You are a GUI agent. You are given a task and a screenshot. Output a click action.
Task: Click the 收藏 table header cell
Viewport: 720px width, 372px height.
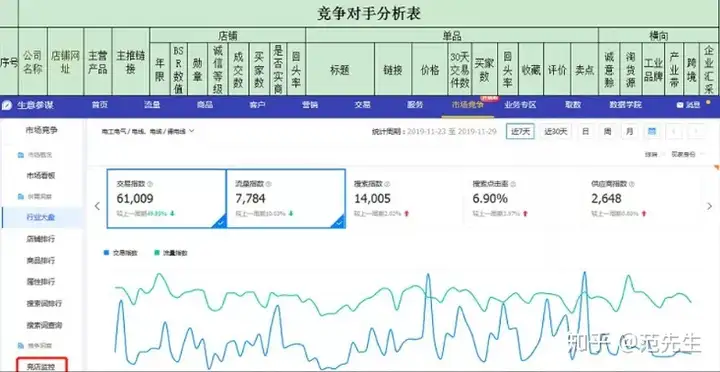[531, 70]
